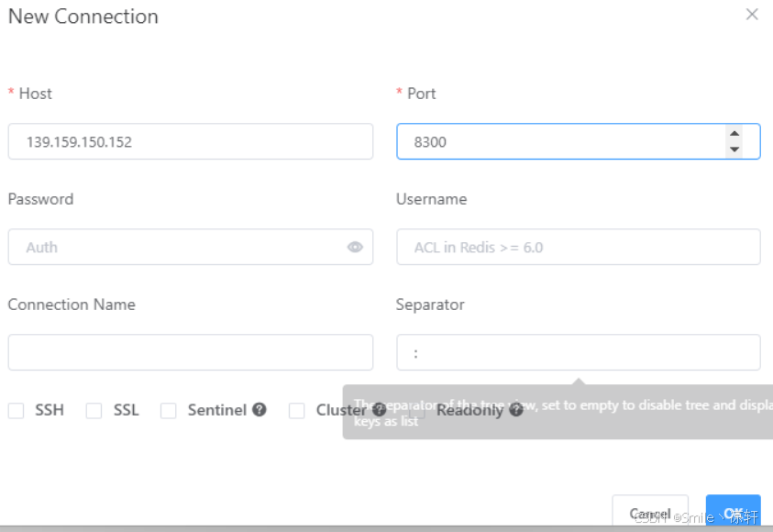Increase port number with up arrow
This screenshot has height=532, width=773.
tap(734, 134)
